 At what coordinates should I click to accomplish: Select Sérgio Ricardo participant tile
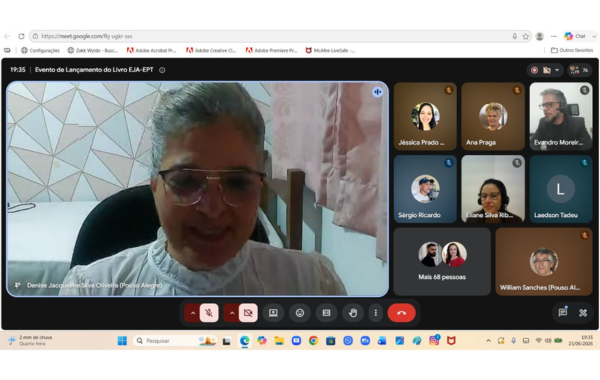point(425,189)
